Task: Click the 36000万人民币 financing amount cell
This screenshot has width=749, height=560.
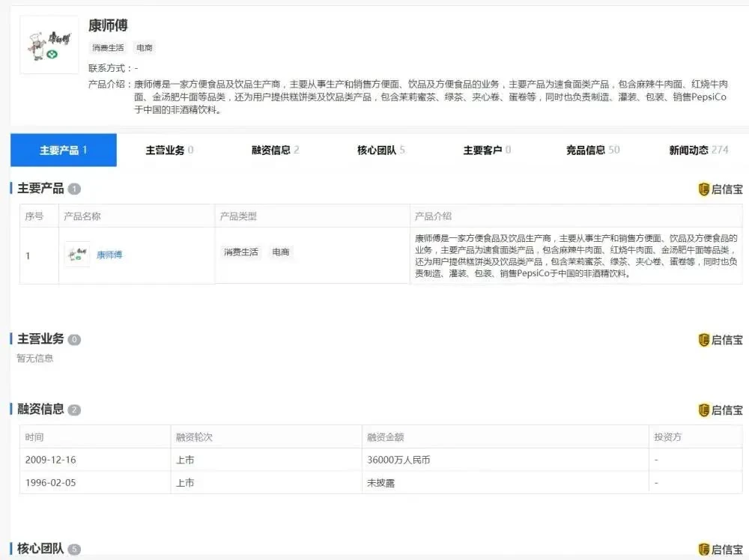Action: click(x=506, y=460)
